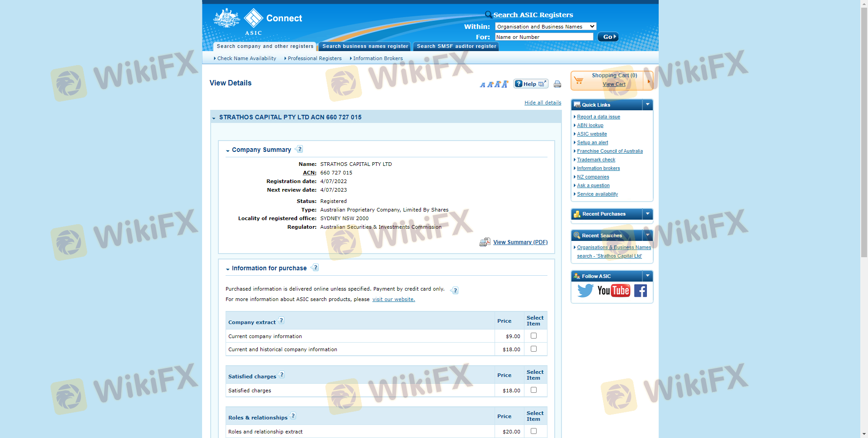Click the Company extract help icon
The width and height of the screenshot is (868, 438).
coord(281,320)
